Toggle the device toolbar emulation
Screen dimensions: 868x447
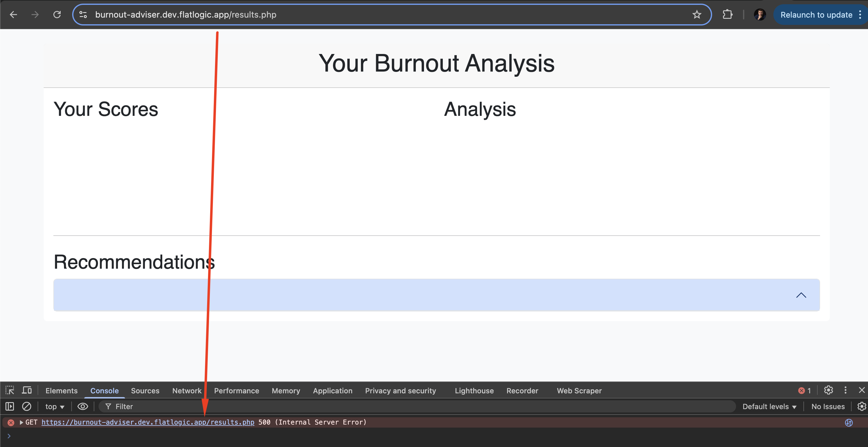point(27,390)
